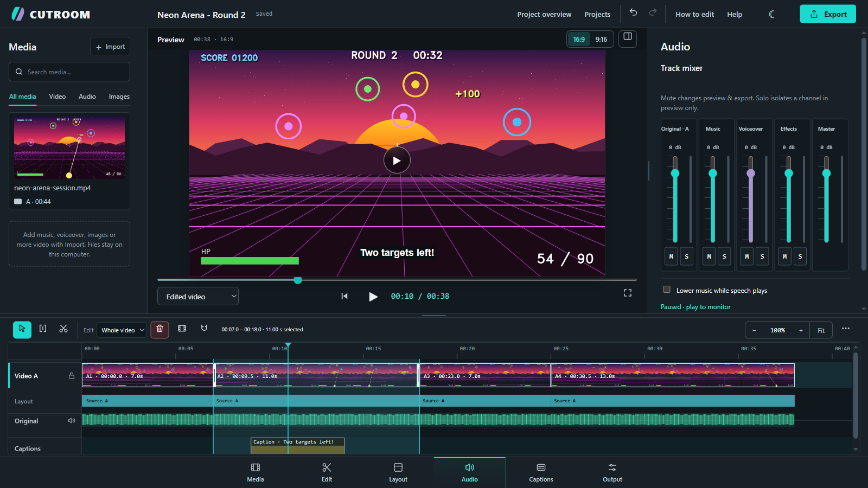
Task: Mute the Original audio track speaker icon
Action: click(x=72, y=421)
